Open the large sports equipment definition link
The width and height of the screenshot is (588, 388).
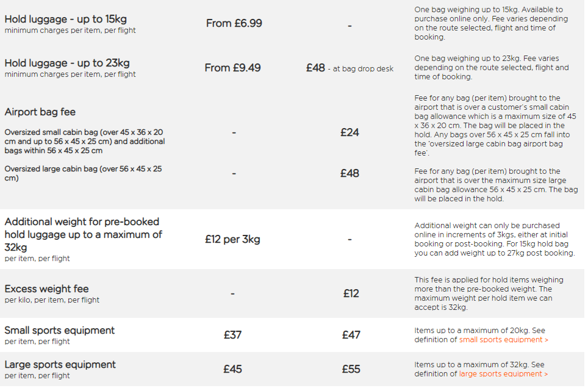coord(503,374)
